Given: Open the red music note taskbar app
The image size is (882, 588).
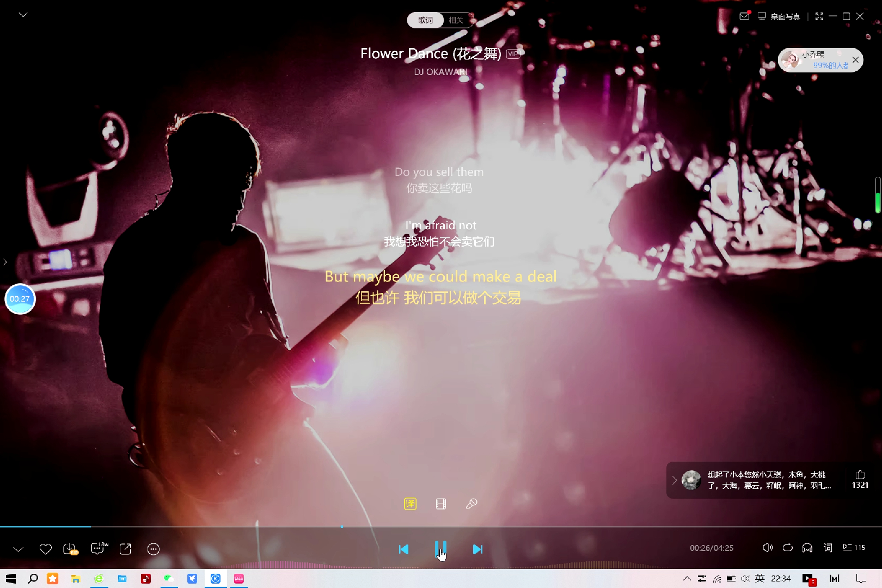Looking at the screenshot, I should click(x=145, y=579).
